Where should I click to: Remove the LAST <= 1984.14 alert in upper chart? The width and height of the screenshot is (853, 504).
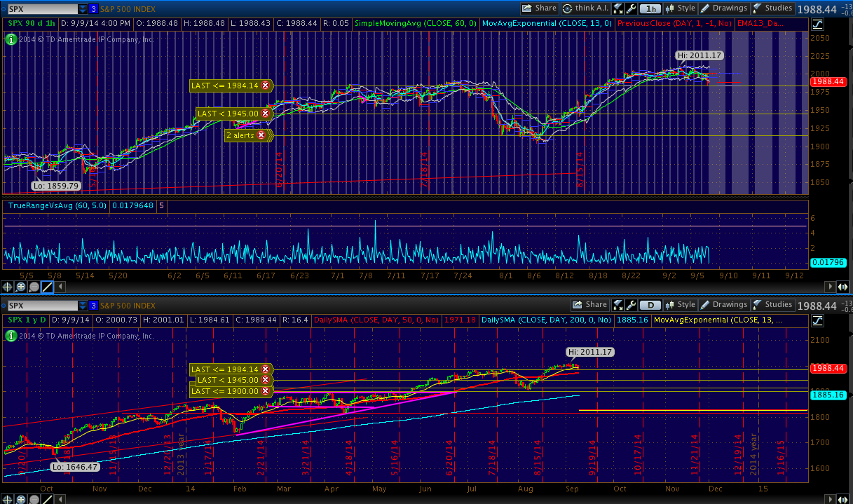click(266, 86)
